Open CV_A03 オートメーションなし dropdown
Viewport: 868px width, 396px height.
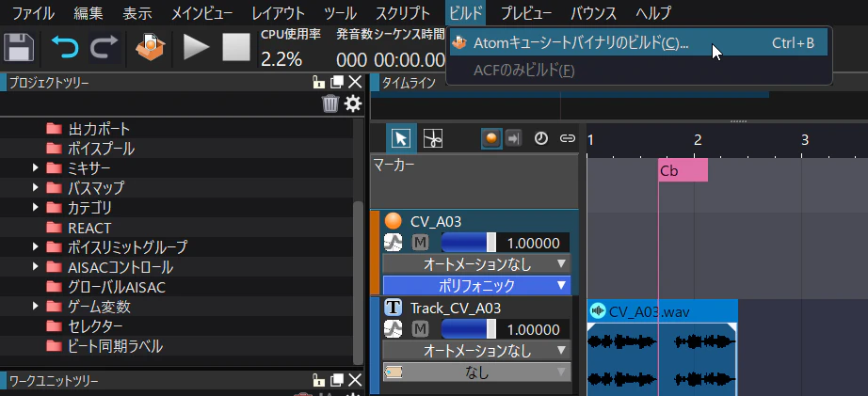click(x=476, y=263)
